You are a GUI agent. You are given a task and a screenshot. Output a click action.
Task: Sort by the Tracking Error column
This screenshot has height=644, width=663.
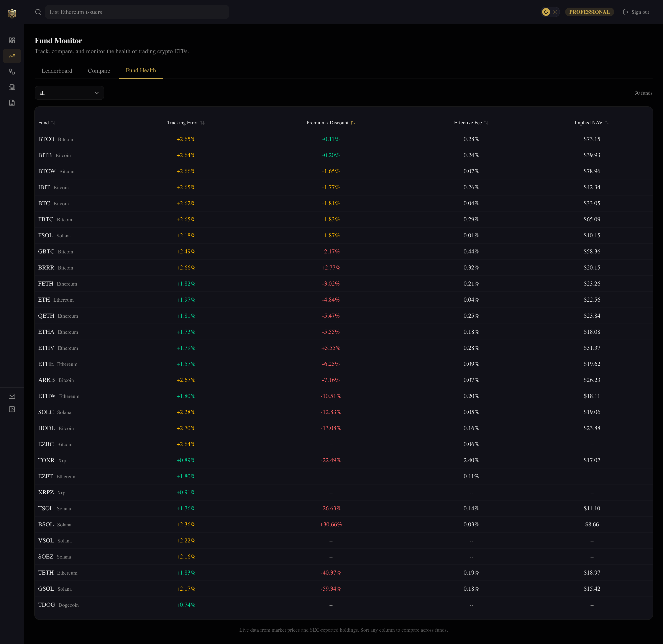(x=186, y=122)
